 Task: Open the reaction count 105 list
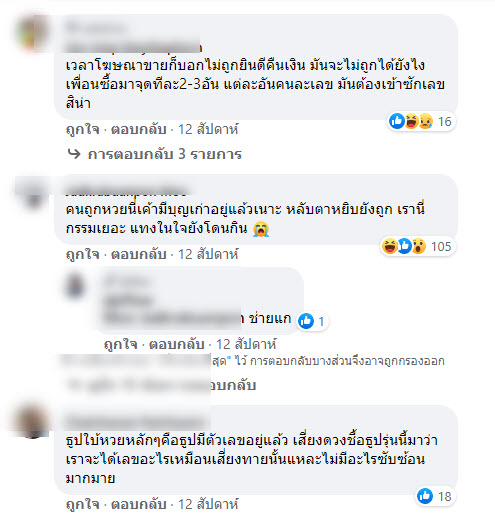(x=441, y=246)
